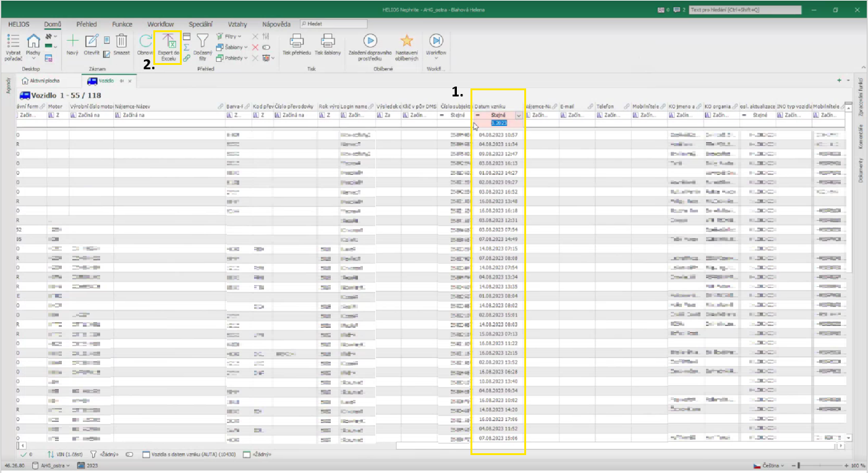Screen dimensions: 868x473
Task: Toggle the switch icon in Přehled ribbon group
Action: pyautogui.click(x=266, y=47)
